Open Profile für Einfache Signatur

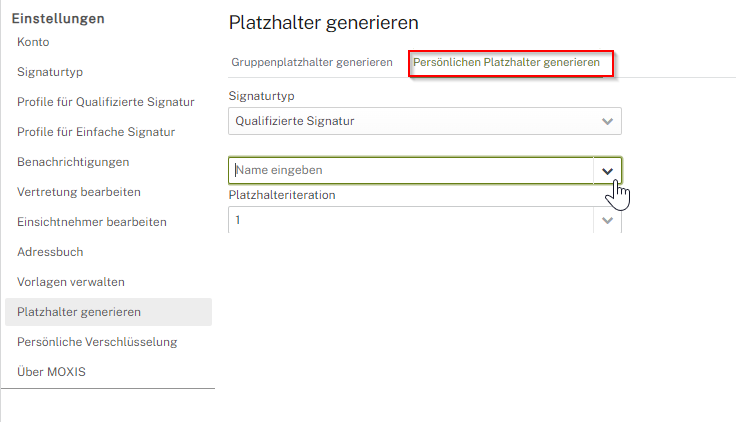point(96,132)
